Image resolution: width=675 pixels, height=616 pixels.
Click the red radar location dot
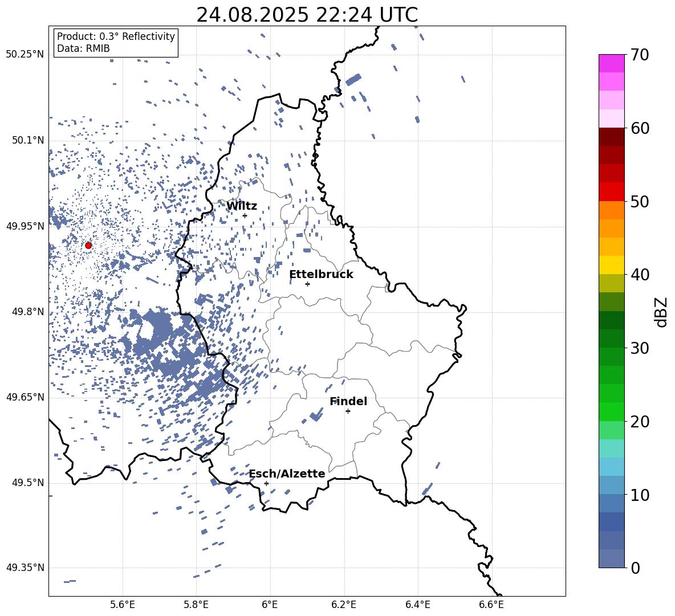[88, 246]
